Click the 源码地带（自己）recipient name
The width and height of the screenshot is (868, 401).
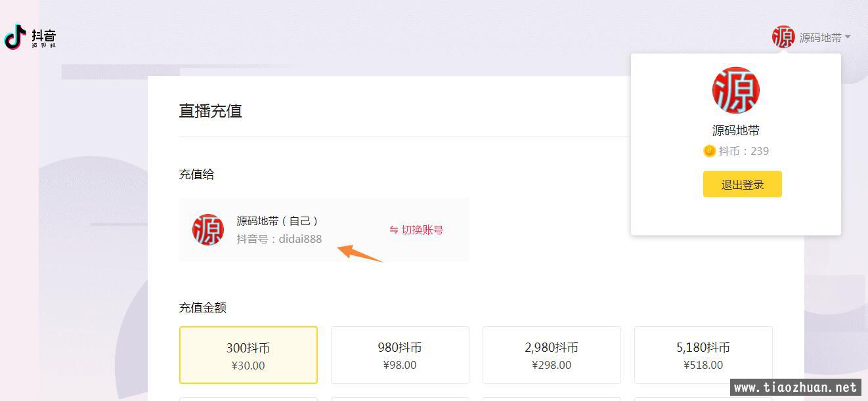click(277, 221)
